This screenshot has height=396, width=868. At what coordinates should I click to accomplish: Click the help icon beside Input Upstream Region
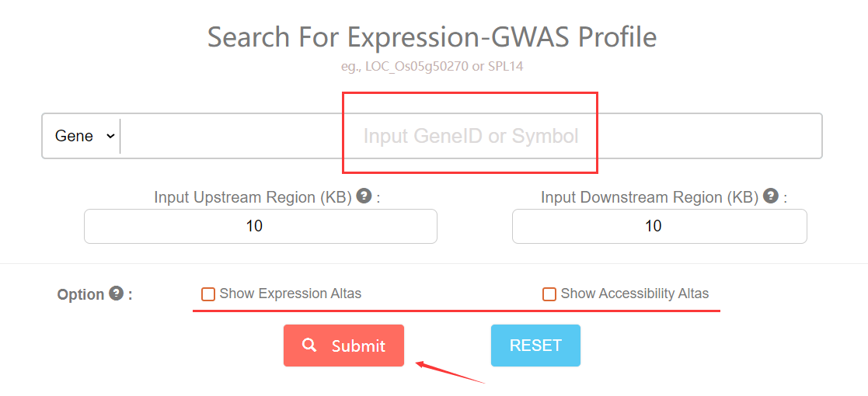point(364,196)
